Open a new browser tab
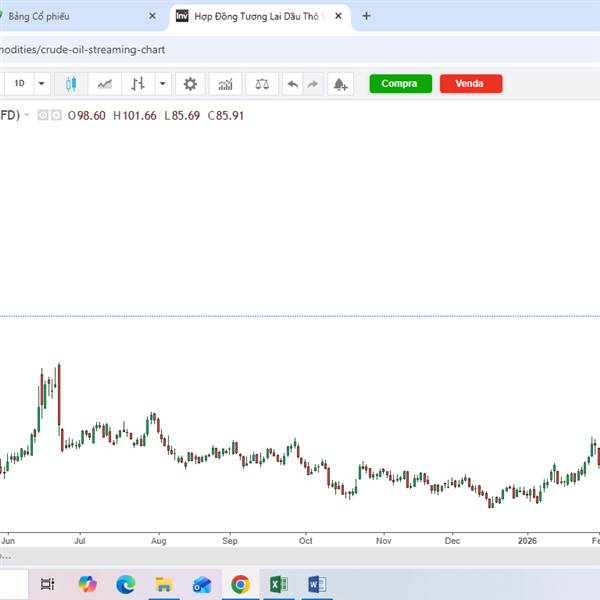 [366, 16]
